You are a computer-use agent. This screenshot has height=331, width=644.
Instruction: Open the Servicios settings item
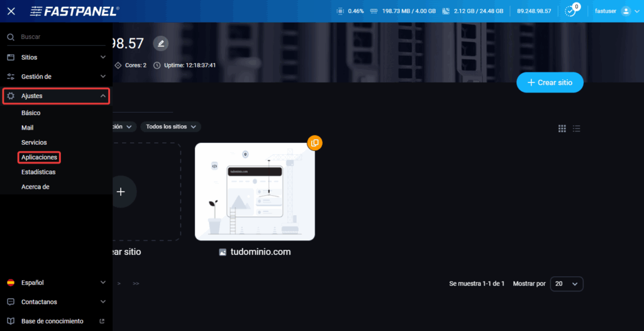[x=34, y=142]
